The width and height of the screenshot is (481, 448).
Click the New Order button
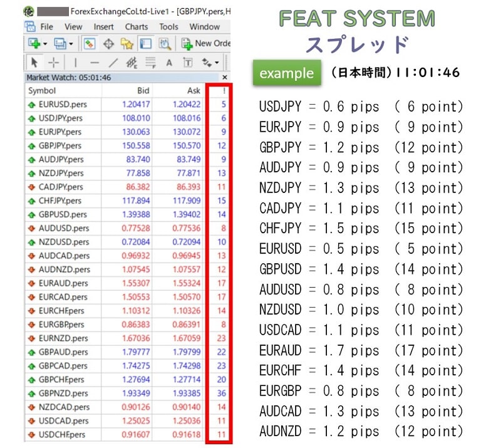(x=205, y=44)
